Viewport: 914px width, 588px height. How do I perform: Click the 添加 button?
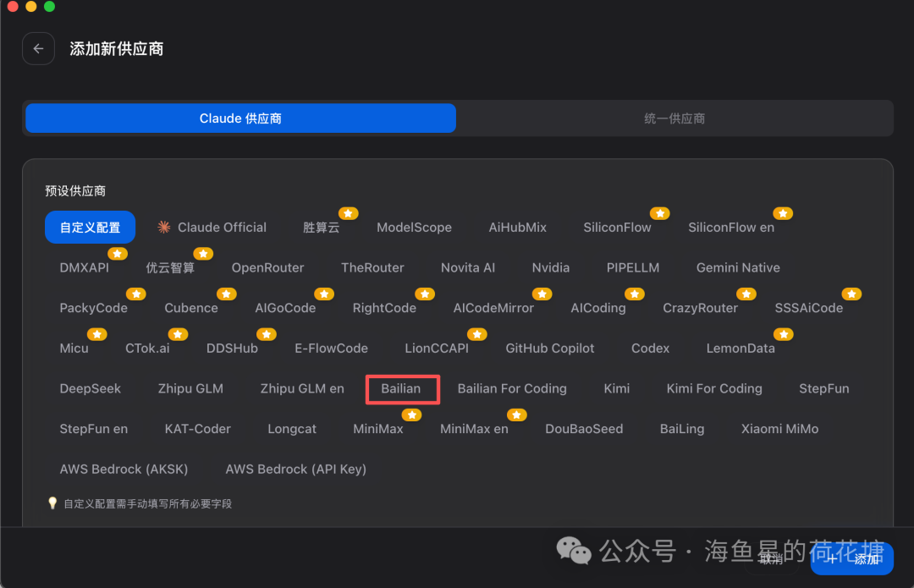(x=851, y=559)
